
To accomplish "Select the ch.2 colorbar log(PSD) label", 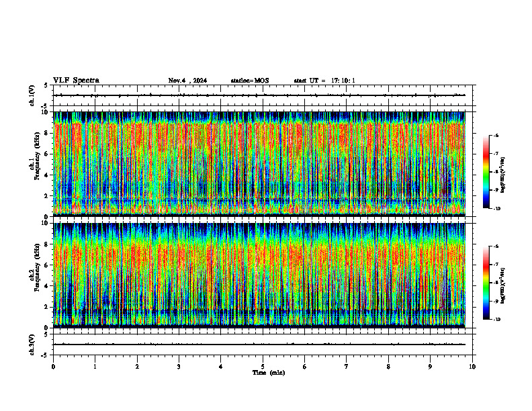I will tap(503, 285).
